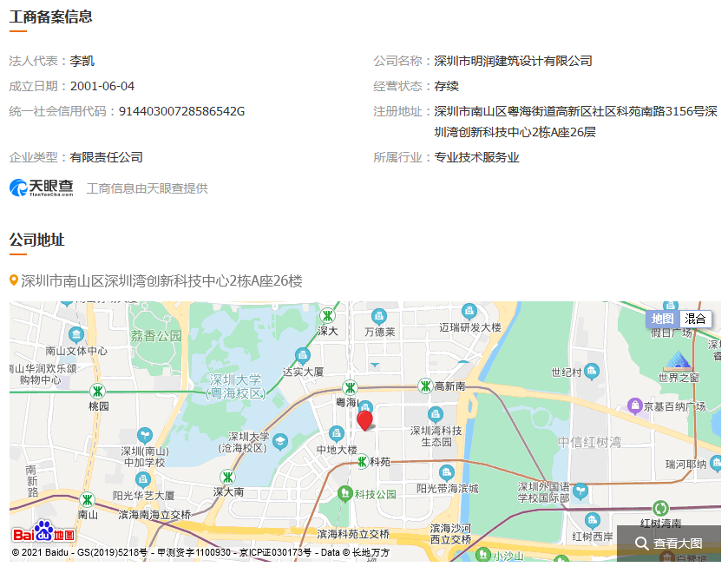Click 深圳南山中加学校 icon
The width and height of the screenshot is (728, 580).
(145, 436)
